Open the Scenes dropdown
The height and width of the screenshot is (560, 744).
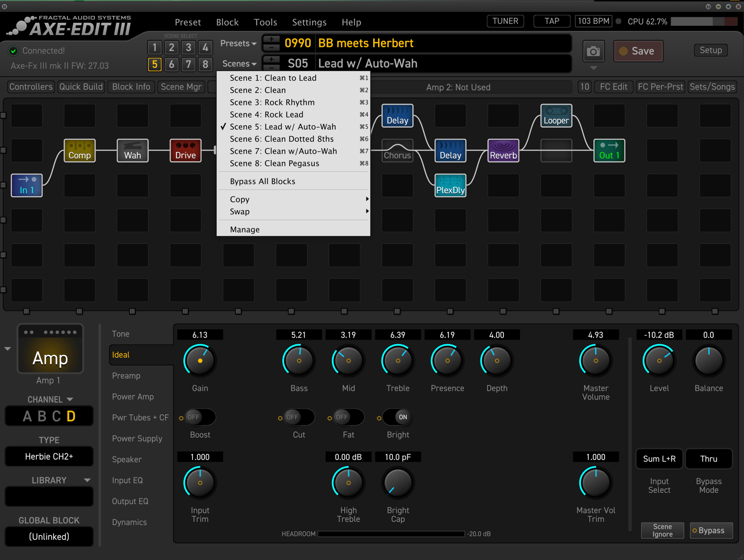pos(239,63)
